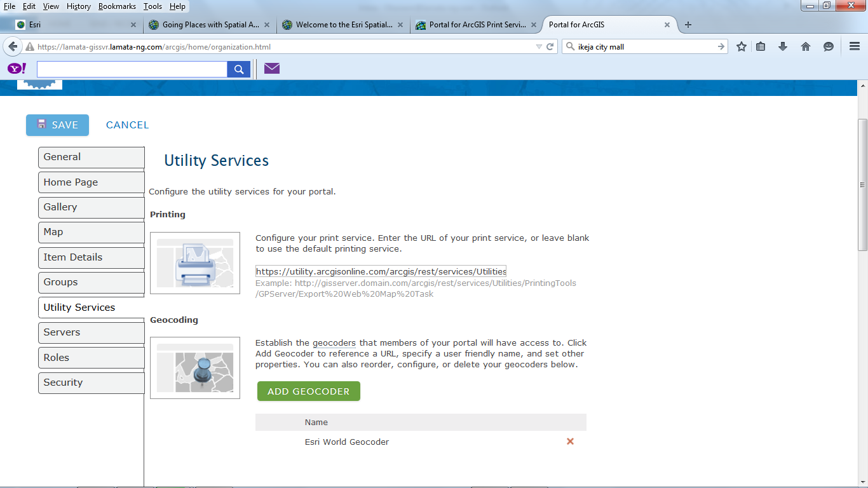Viewport: 868px width, 488px height.
Task: Open the Firefox hamburger menu
Action: [854, 46]
